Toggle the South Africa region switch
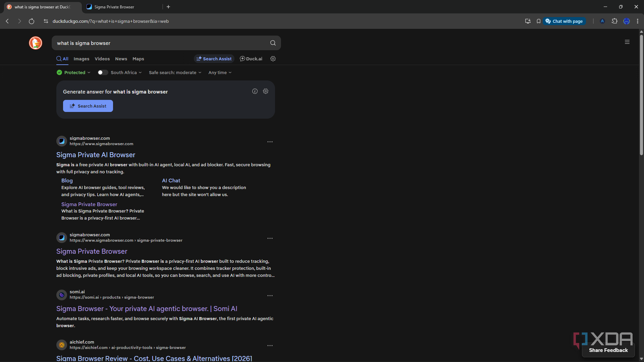Image resolution: width=644 pixels, height=362 pixels. tap(103, 72)
